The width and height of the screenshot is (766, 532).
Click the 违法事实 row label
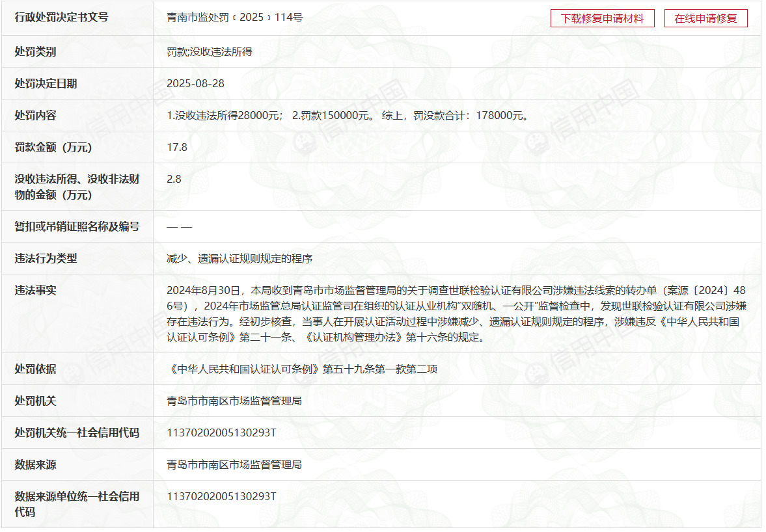coord(35,290)
